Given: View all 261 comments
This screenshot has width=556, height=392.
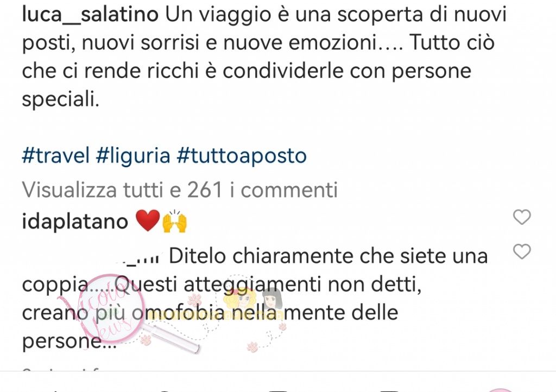Looking at the screenshot, I should click(180, 189).
